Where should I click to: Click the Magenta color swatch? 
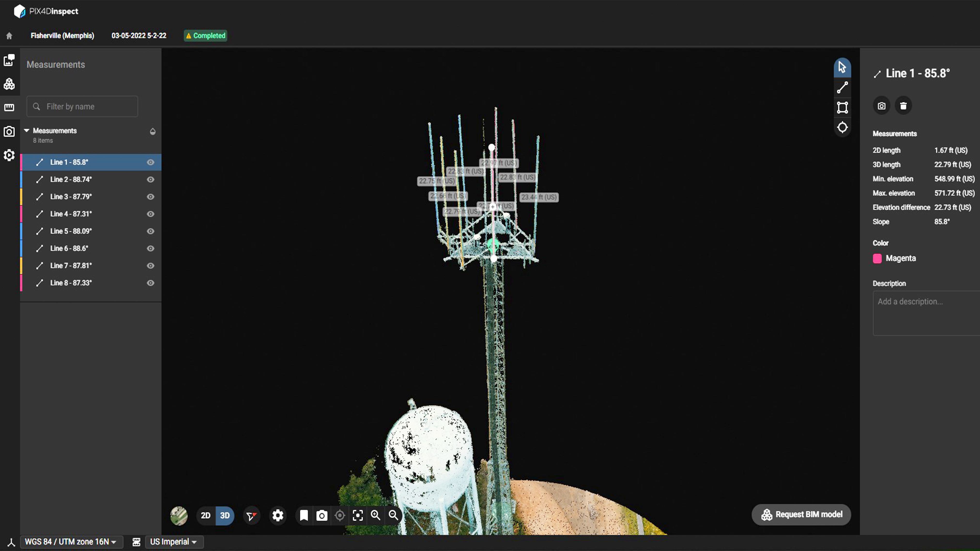[877, 259]
